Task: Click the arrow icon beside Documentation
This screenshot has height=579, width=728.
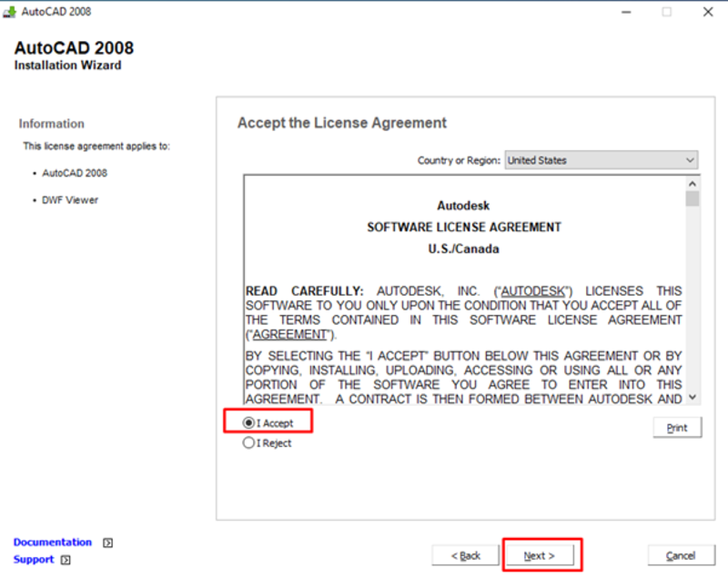Action: pyautogui.click(x=107, y=543)
